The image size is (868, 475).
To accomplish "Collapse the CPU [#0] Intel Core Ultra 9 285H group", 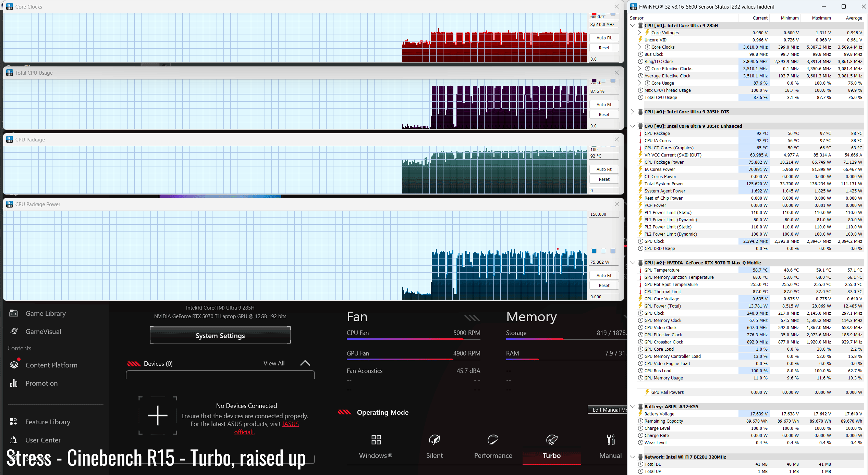I will click(633, 25).
